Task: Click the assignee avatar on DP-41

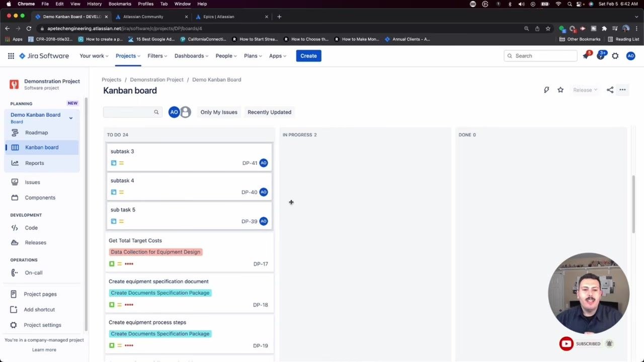Action: click(264, 163)
